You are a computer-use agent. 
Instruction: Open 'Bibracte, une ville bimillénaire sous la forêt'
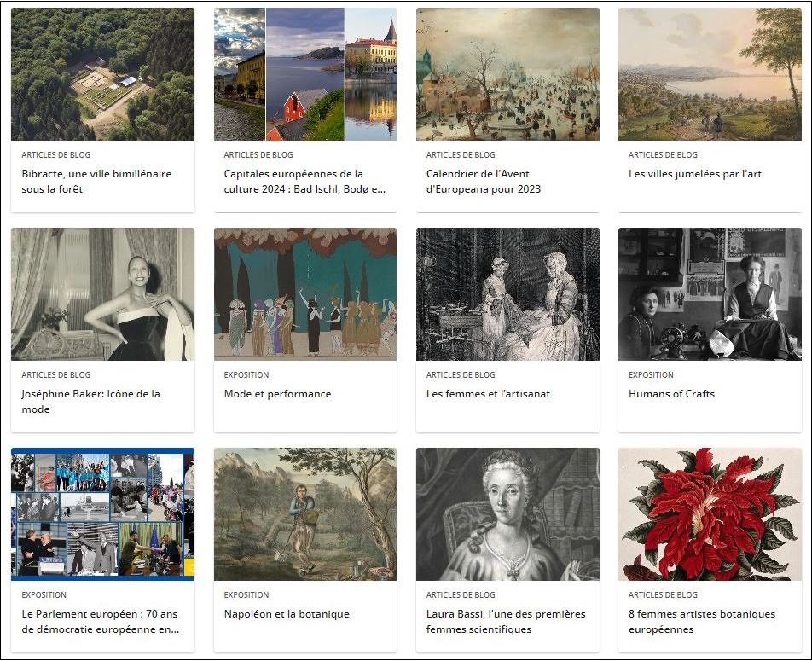point(96,182)
